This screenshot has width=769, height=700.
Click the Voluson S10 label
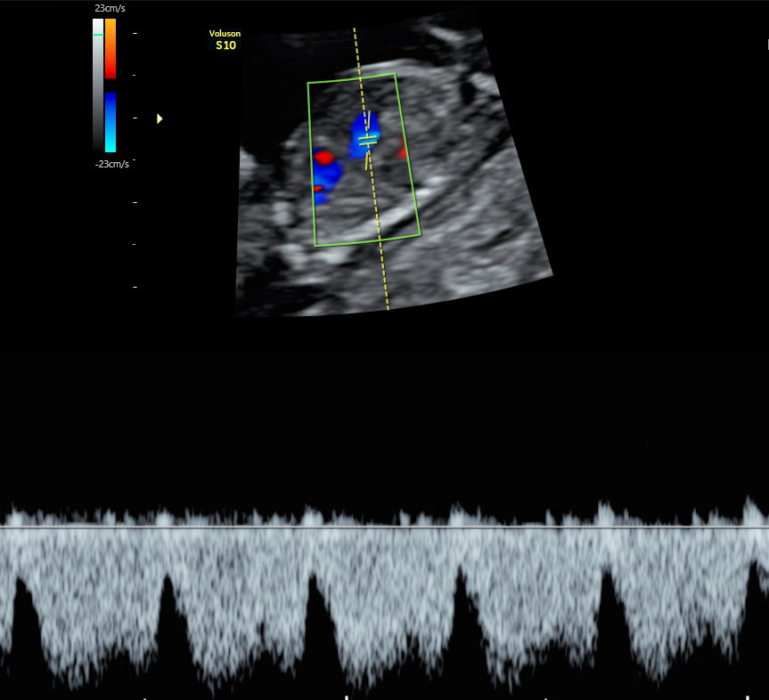coord(225,40)
